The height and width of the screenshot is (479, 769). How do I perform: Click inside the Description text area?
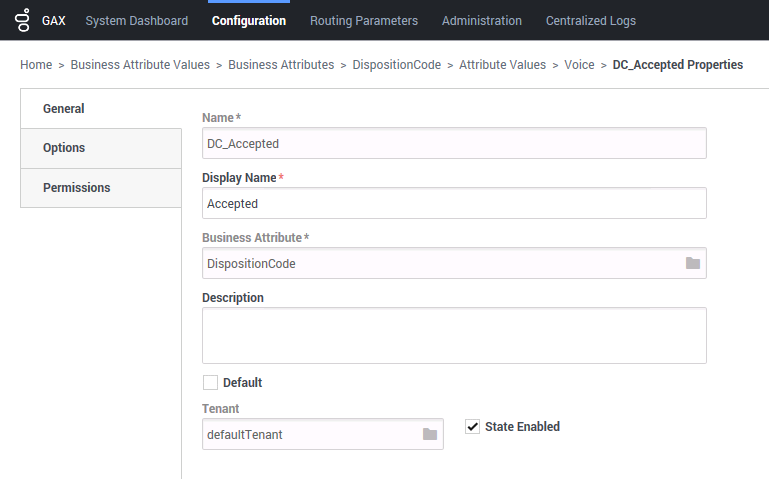[454, 335]
